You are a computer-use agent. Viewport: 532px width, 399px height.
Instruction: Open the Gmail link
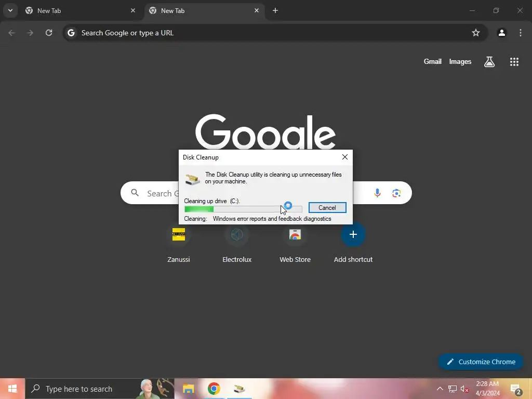pyautogui.click(x=433, y=61)
